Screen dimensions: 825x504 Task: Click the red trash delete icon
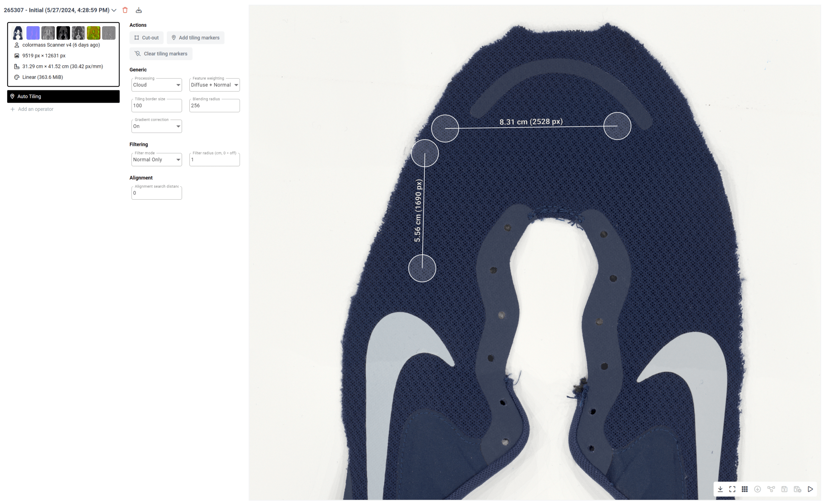(x=125, y=10)
